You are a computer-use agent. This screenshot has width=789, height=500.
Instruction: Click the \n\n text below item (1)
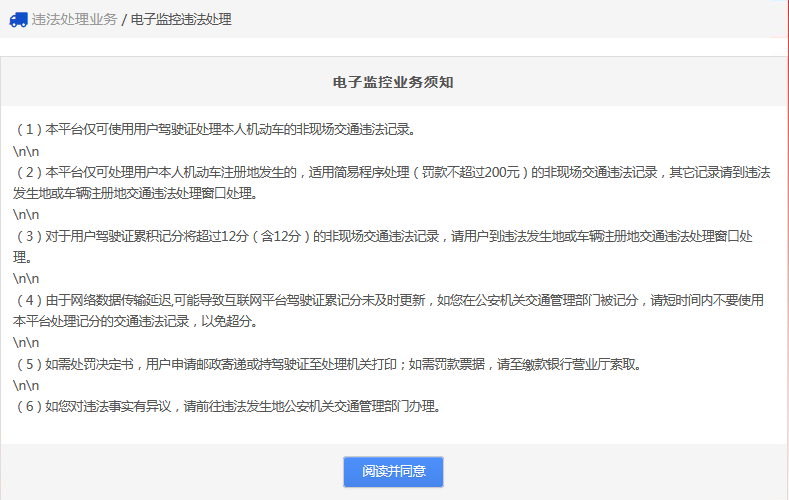click(26, 151)
